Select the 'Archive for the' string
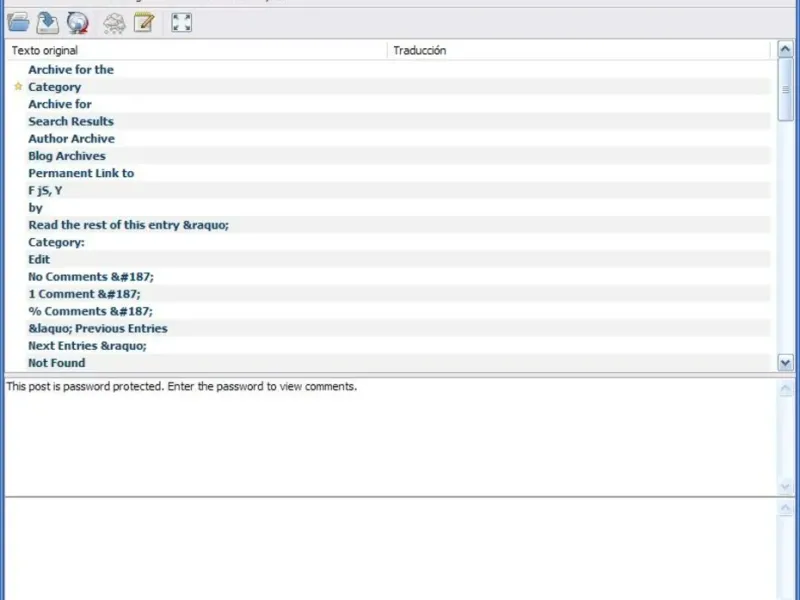The width and height of the screenshot is (800, 600). tap(388, 69)
